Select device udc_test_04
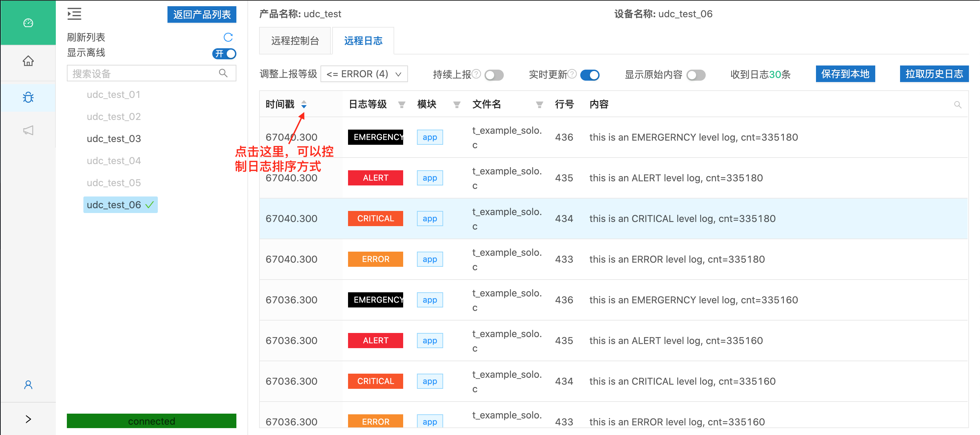 113,161
